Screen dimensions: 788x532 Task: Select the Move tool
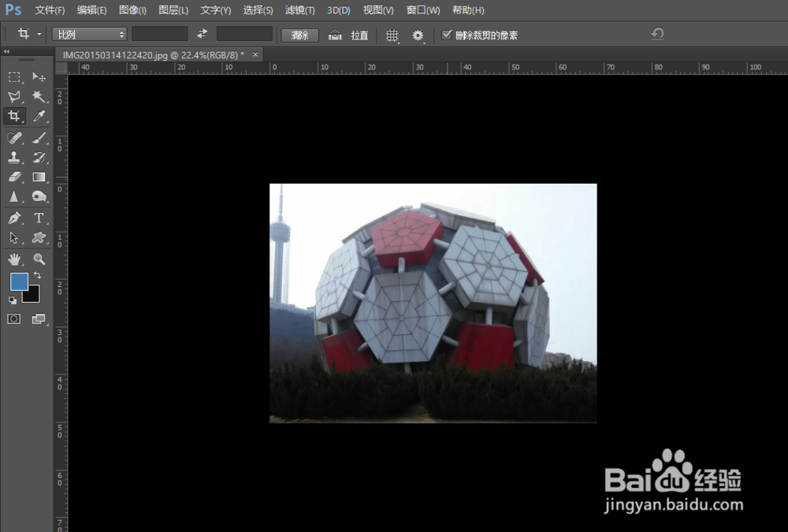[x=39, y=77]
